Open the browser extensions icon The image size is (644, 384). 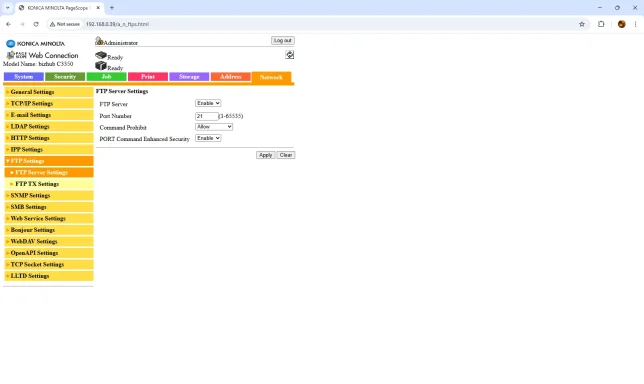601,24
